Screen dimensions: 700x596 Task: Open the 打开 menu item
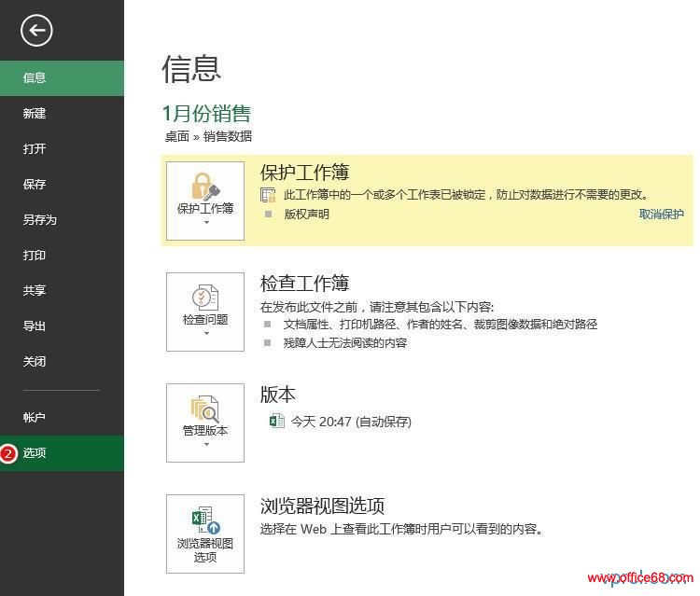pyautogui.click(x=62, y=148)
